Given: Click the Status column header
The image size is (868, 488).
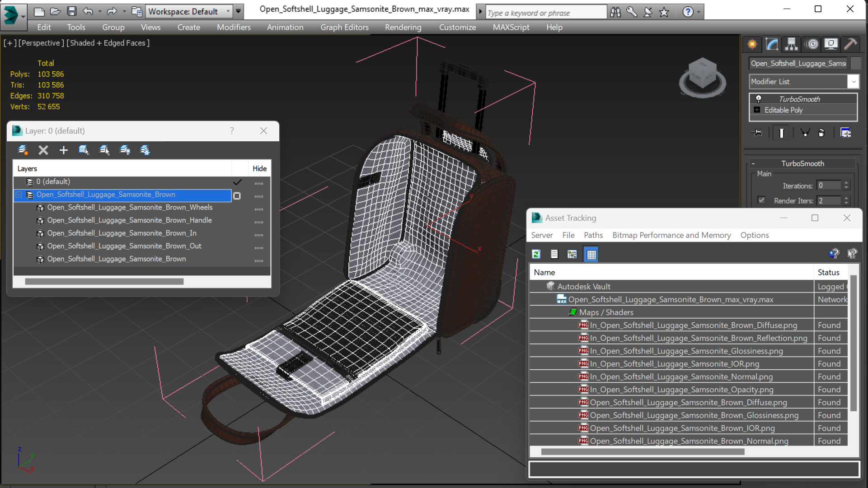Looking at the screenshot, I should pos(830,272).
